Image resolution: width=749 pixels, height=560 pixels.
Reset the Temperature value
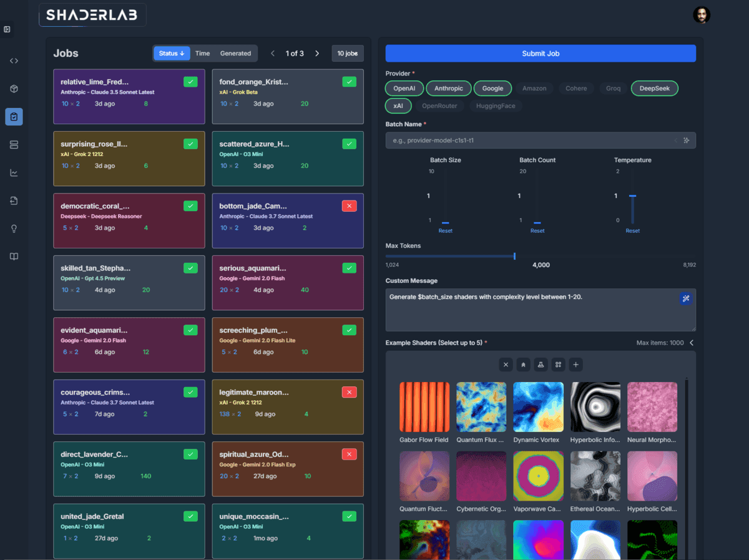click(632, 230)
